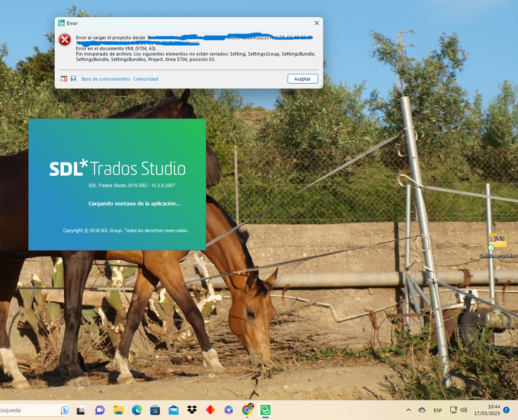The width and height of the screenshot is (518, 420).
Task: Click the OneDrive cloud icon in system tray
Action: 422,410
